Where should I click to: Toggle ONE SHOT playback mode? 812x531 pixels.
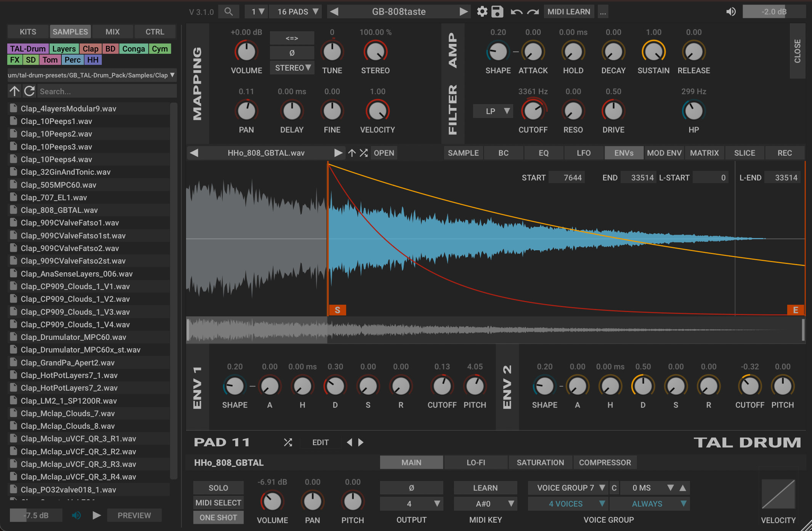pos(218,518)
